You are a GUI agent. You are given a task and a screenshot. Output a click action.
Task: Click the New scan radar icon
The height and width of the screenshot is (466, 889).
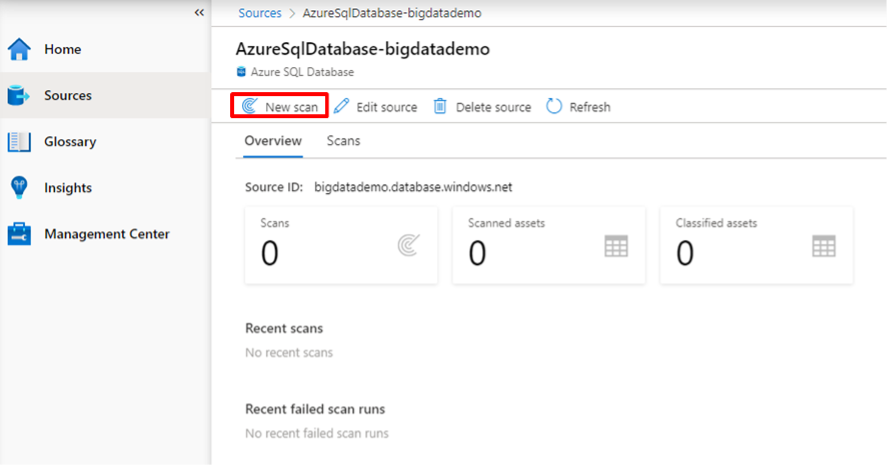coord(249,106)
